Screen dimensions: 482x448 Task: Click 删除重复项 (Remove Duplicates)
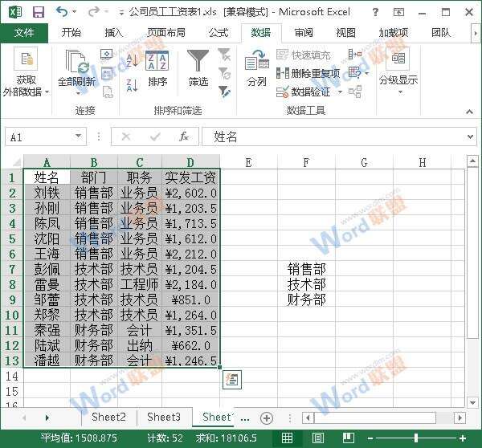click(x=308, y=73)
